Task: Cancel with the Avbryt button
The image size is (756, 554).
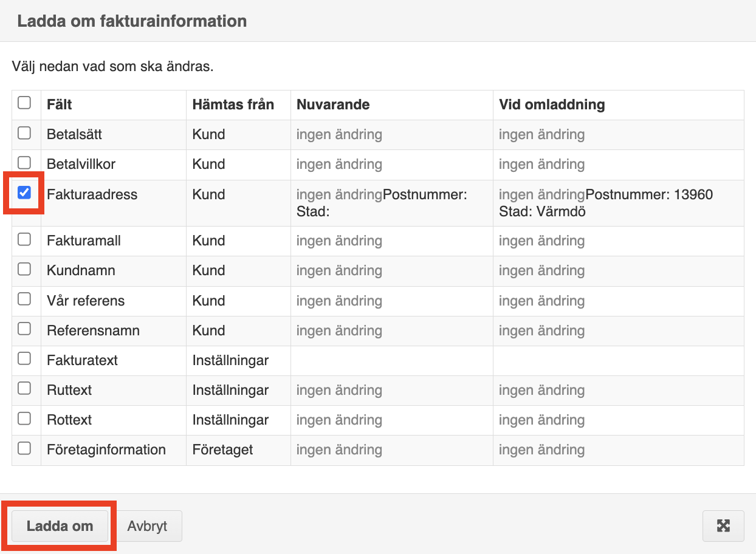Action: (147, 526)
